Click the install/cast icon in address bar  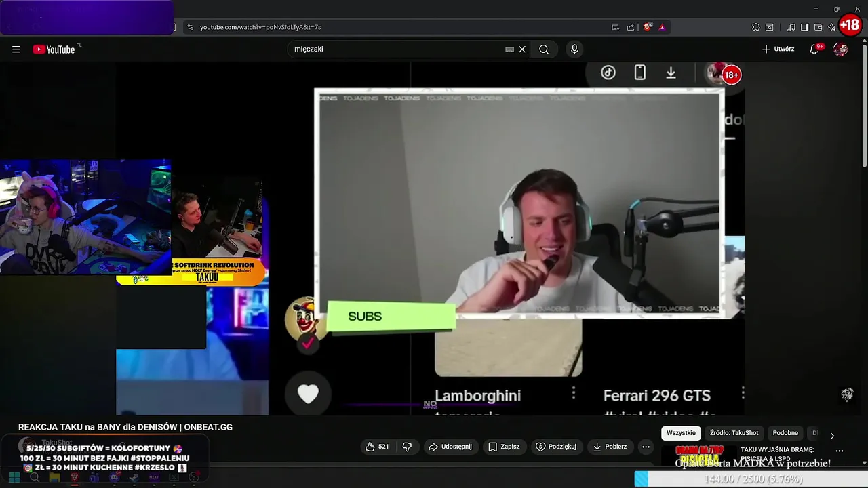pyautogui.click(x=616, y=27)
